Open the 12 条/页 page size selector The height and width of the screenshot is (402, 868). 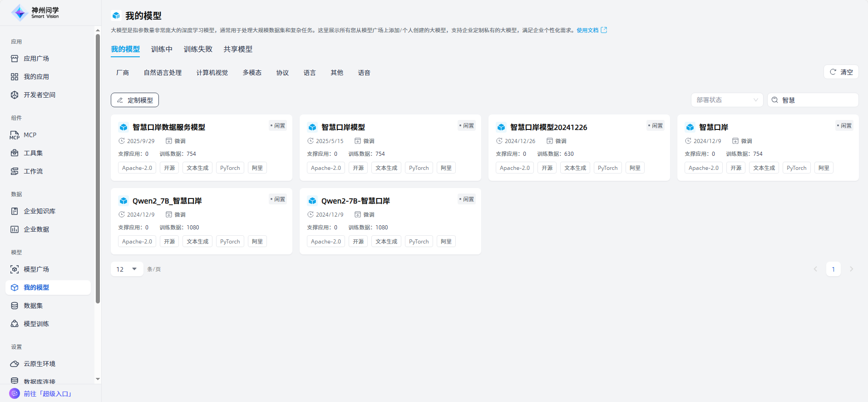[x=127, y=269]
